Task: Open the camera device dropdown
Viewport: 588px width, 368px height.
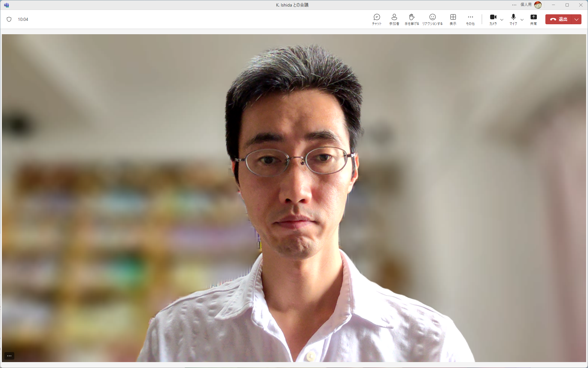Action: tap(502, 20)
